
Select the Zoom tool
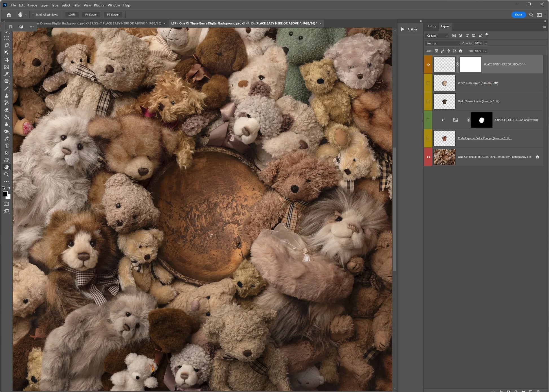(6, 175)
